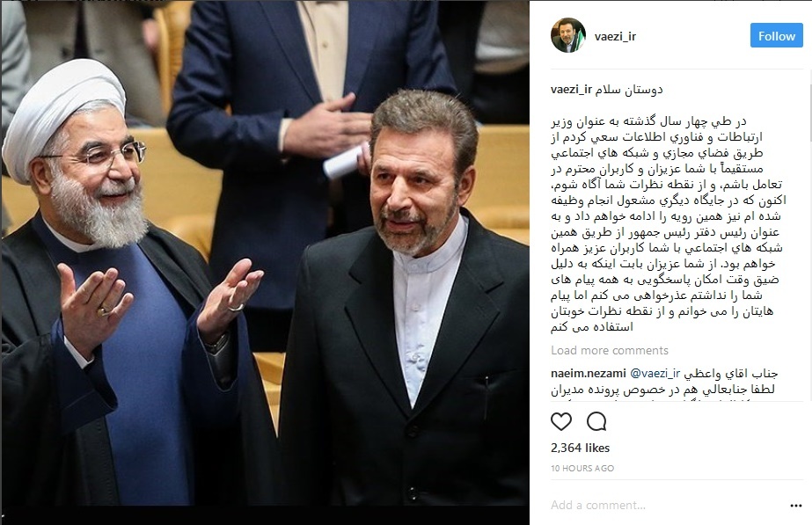Open the vaezi_ir profile avatar
Screen dimensions: 812x525
point(568,36)
